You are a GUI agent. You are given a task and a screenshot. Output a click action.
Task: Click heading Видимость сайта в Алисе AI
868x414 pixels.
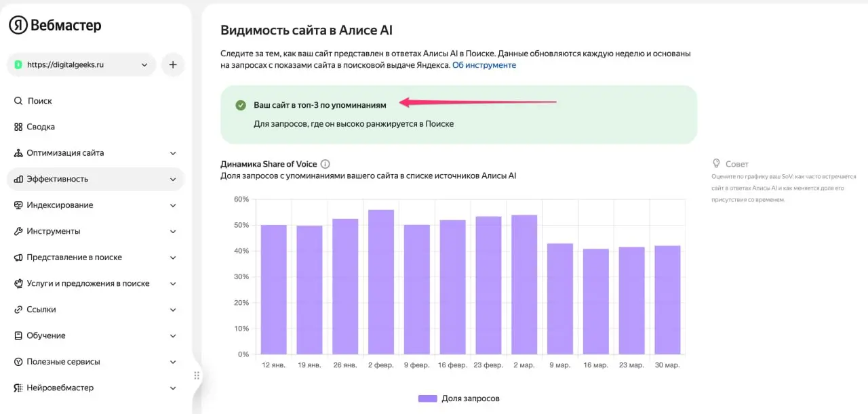coord(307,30)
